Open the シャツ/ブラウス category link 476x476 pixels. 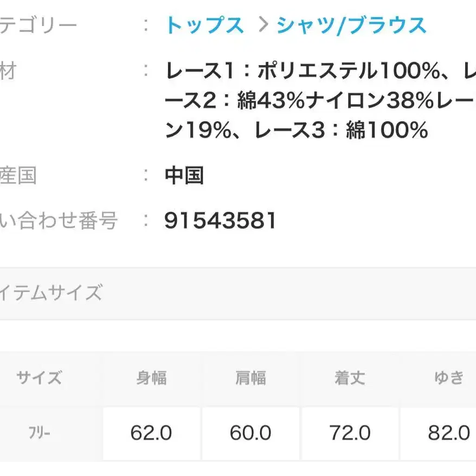(x=351, y=25)
